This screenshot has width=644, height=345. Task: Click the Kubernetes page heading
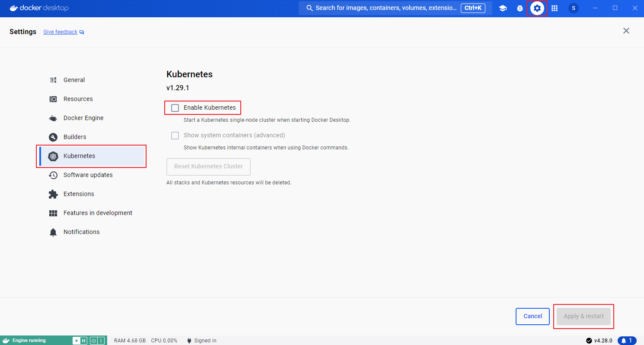[189, 74]
